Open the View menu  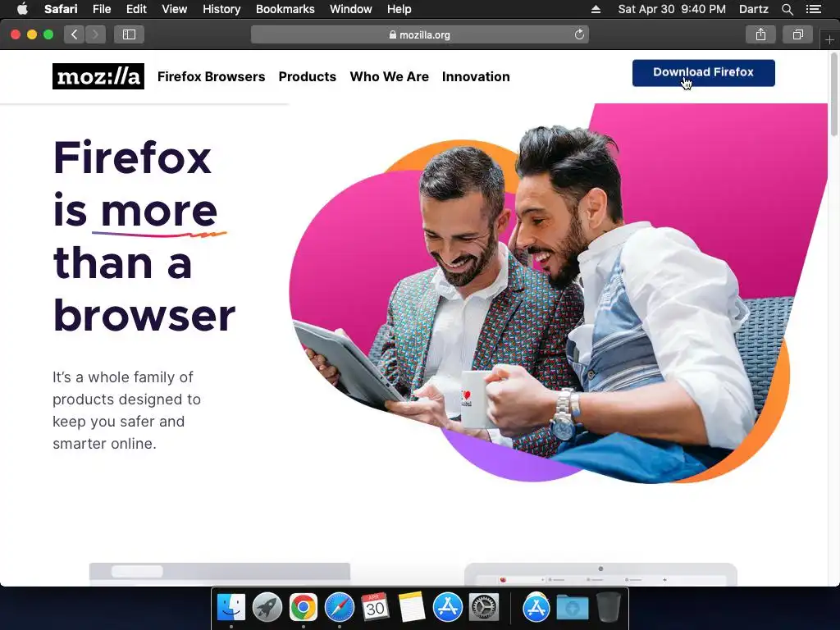click(x=175, y=9)
